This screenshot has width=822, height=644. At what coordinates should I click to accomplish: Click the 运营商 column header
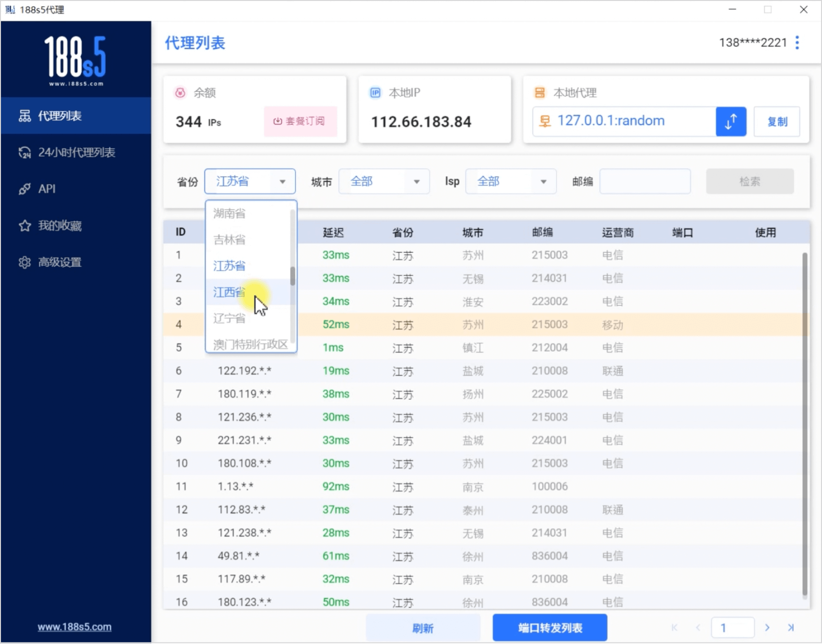(x=617, y=233)
